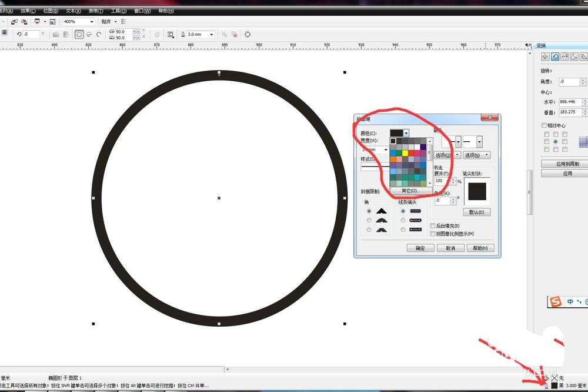588x392 pixels.
Task: Click the To Back of Layer icon
Action: [x=235, y=35]
